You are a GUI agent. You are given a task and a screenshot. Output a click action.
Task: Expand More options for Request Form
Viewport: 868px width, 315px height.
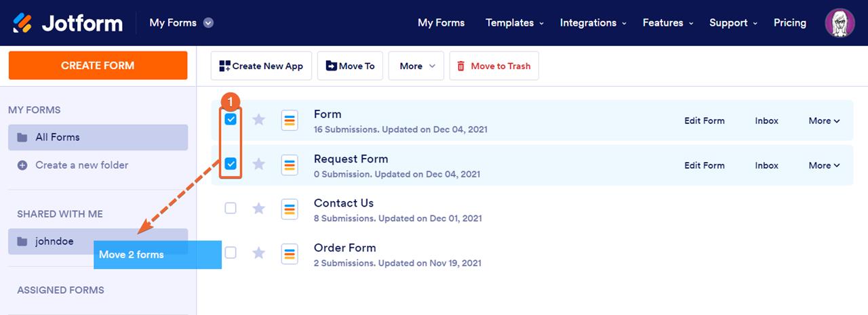pyautogui.click(x=824, y=165)
